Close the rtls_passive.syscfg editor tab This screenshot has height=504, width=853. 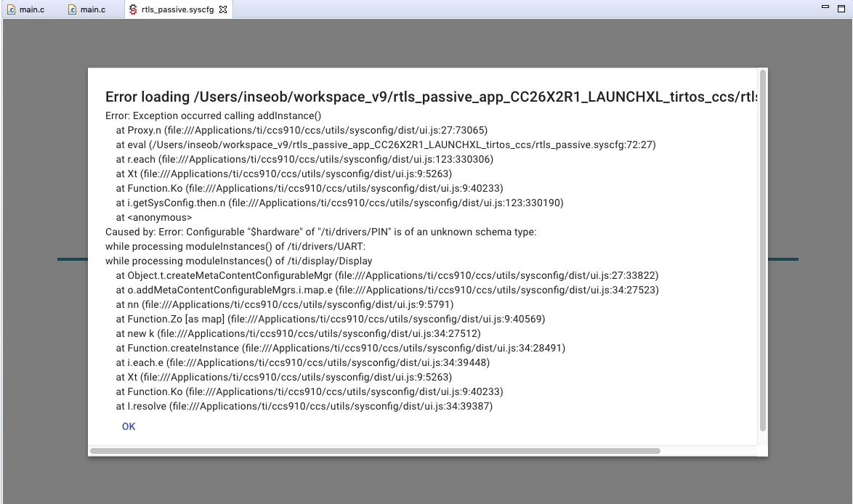[223, 9]
